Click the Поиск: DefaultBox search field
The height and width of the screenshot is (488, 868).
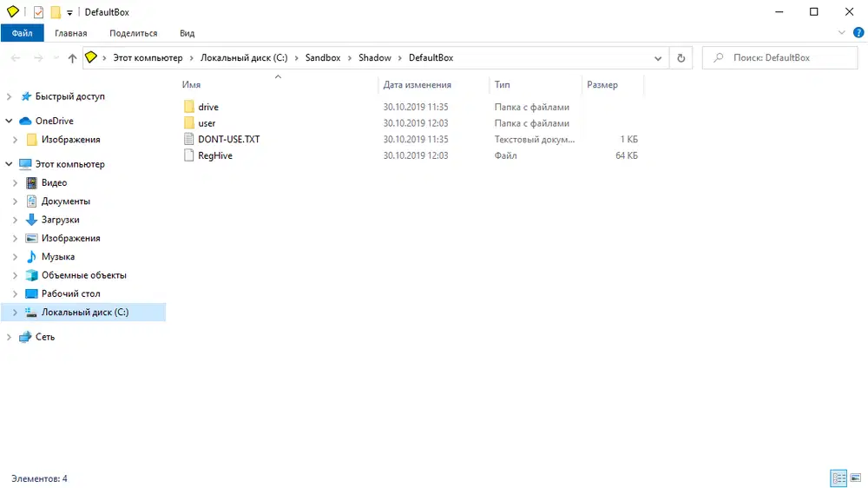[x=780, y=57]
